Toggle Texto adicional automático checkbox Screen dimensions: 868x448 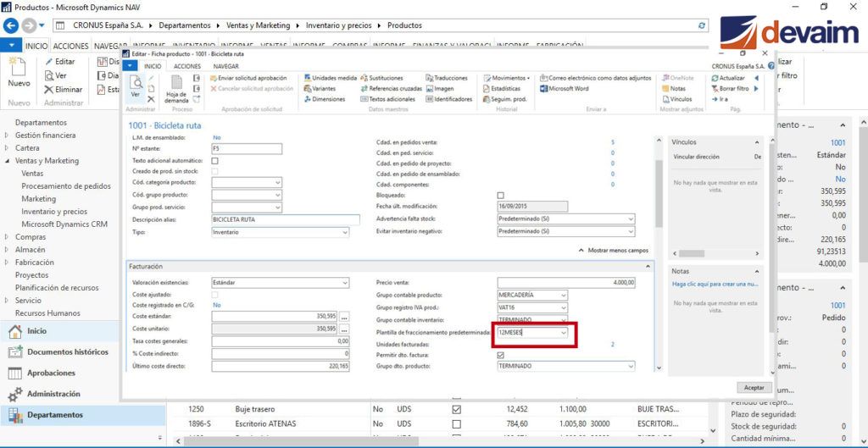point(214,160)
